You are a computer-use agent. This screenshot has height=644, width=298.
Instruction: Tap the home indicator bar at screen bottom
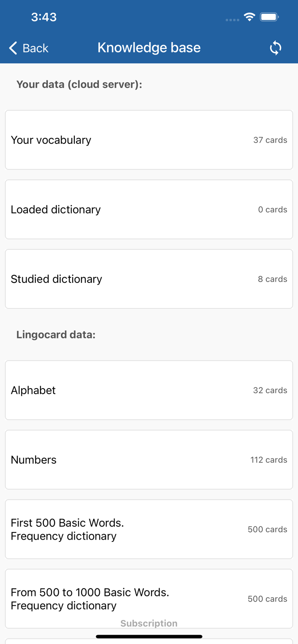tap(149, 636)
